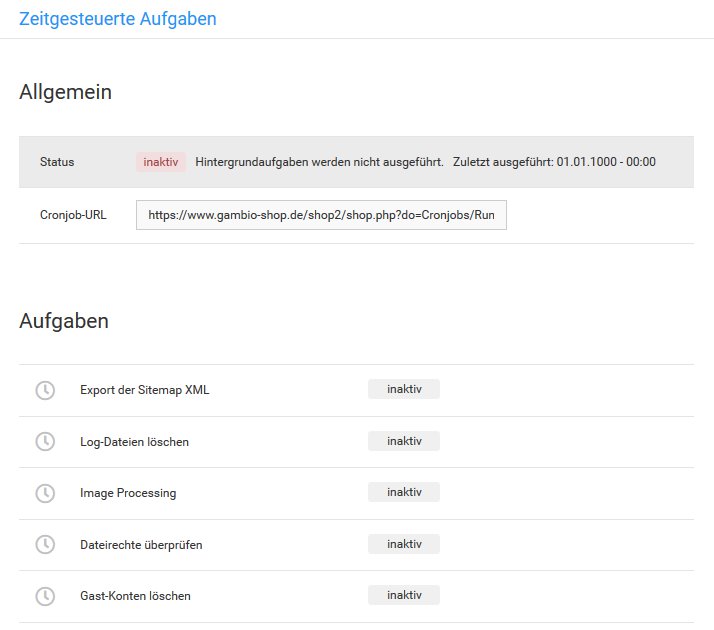Click clock icon beside Gast-Konten löschen
Screen dimensions: 714x630
point(45,596)
